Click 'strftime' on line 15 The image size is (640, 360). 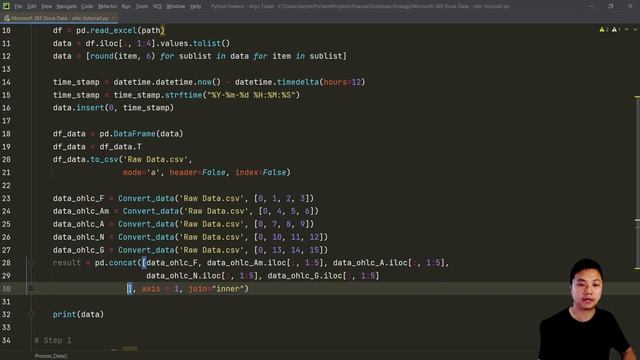pos(183,95)
